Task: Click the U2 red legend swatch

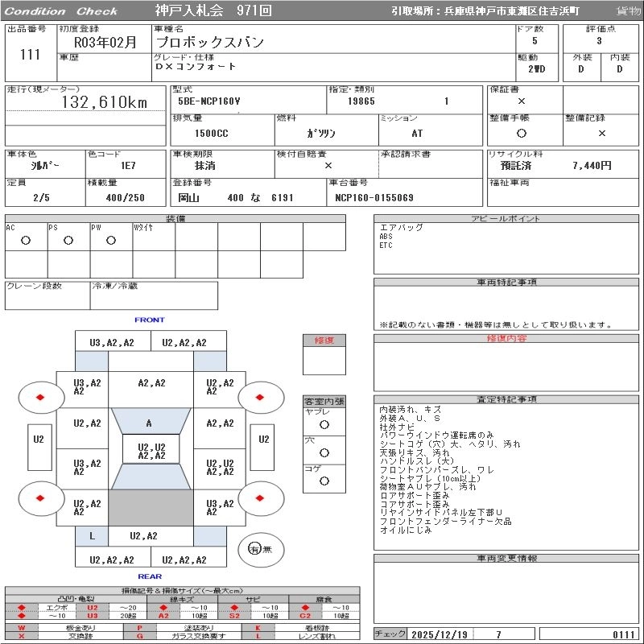Action: (92, 607)
